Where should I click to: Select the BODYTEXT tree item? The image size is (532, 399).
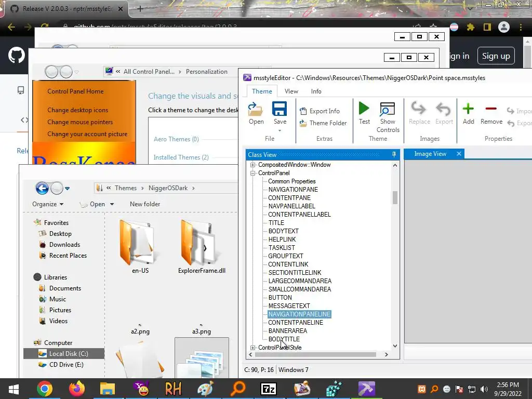[x=283, y=231]
